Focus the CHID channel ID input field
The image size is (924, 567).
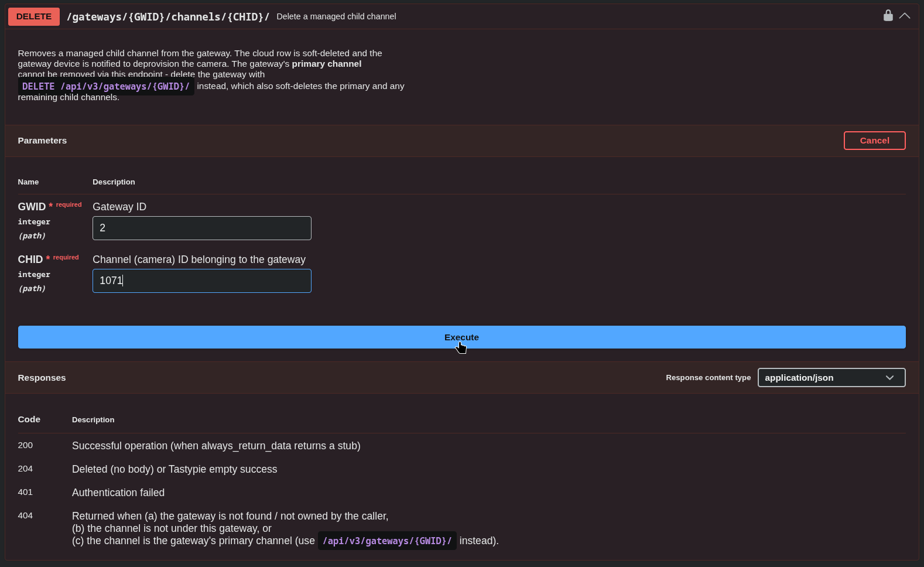pyautogui.click(x=202, y=281)
